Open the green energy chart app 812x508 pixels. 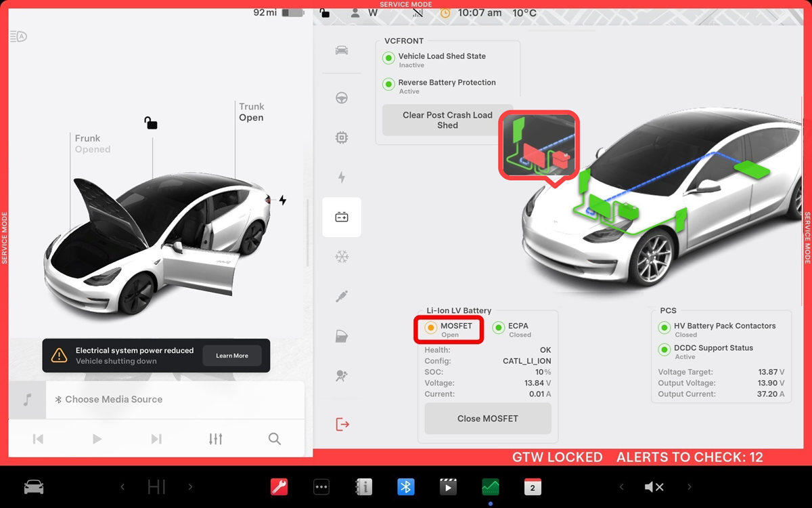491,487
